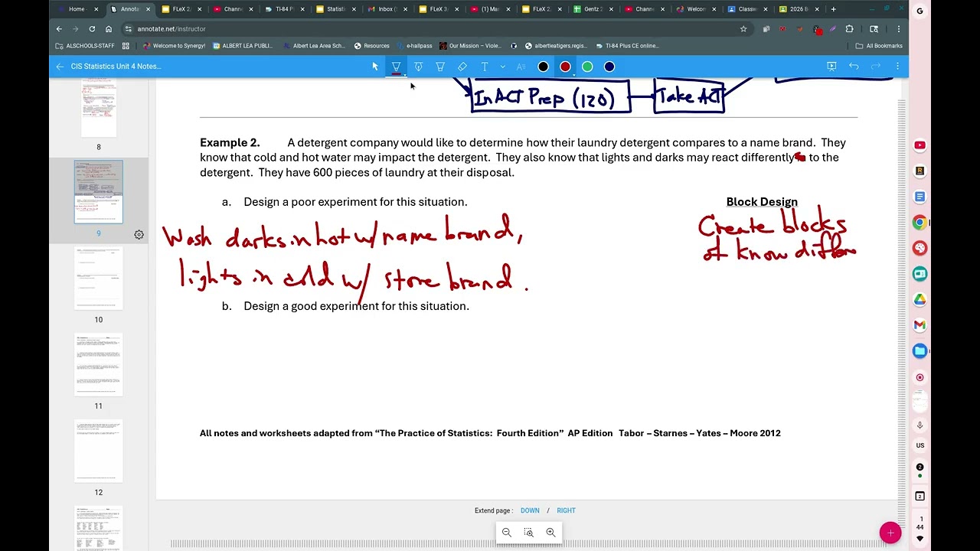Select the text tool
Viewport: 980px width, 551px height.
pyautogui.click(x=485, y=67)
